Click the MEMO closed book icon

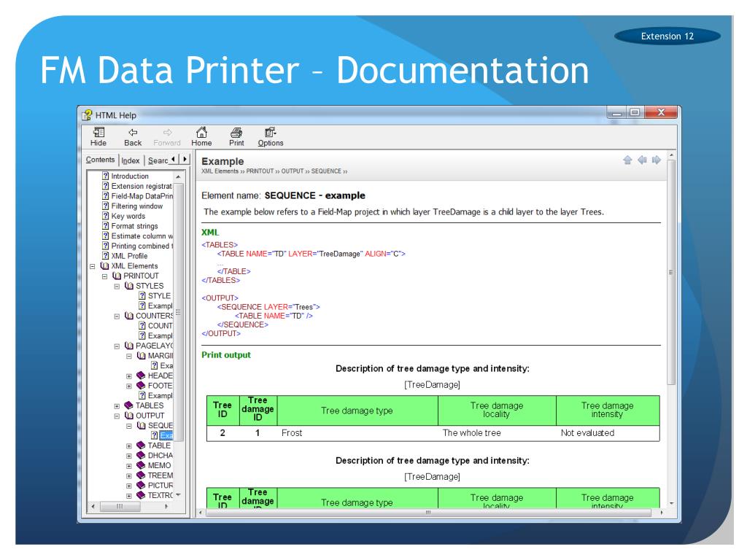141,465
